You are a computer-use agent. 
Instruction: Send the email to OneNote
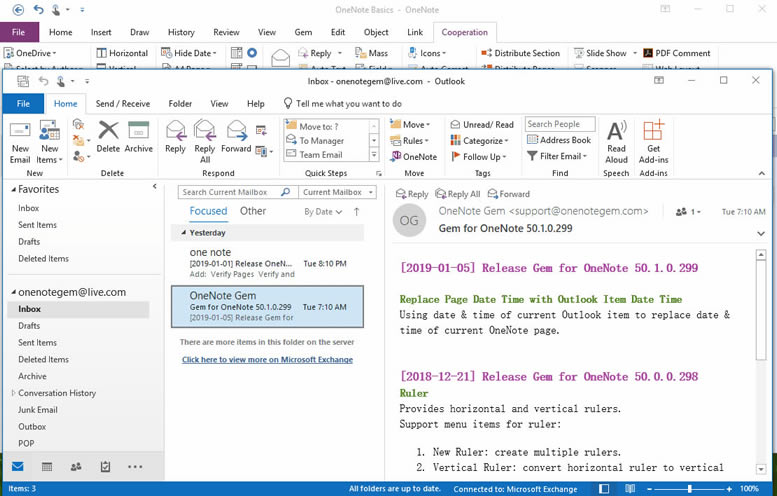pos(414,157)
